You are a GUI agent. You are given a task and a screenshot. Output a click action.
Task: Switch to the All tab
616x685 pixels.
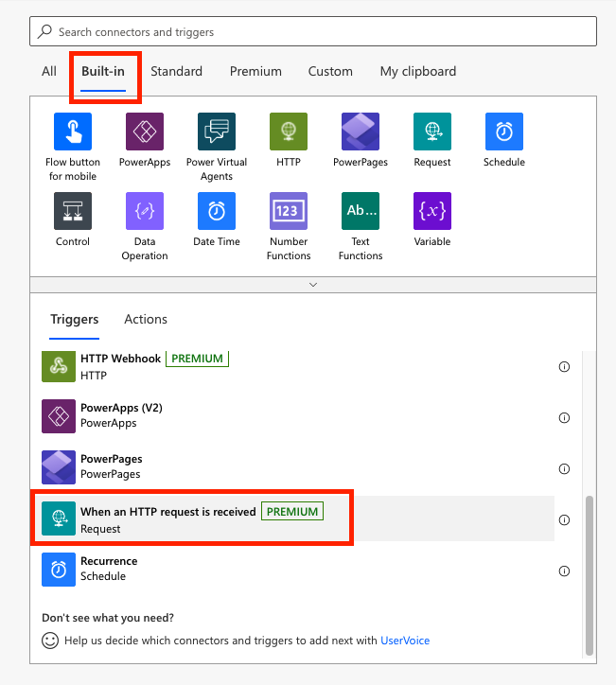(49, 71)
